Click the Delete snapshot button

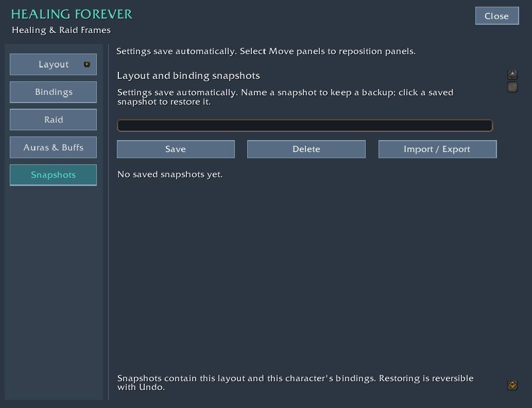(306, 149)
